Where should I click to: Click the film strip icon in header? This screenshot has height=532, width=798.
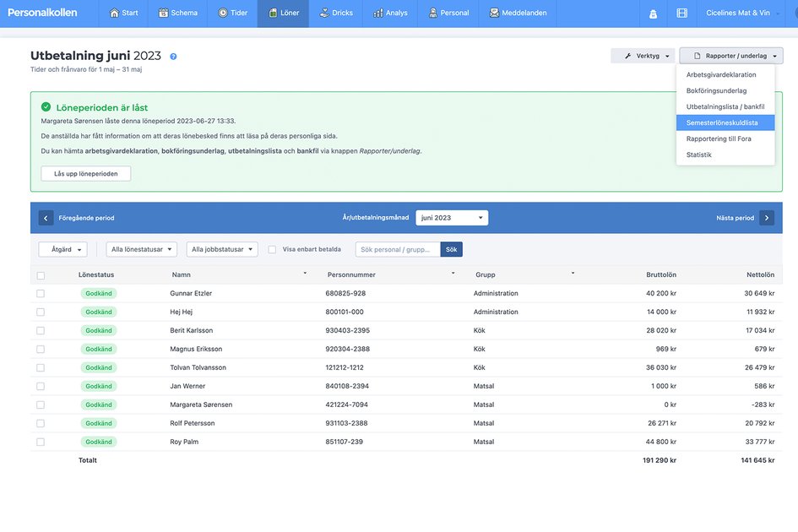click(682, 14)
